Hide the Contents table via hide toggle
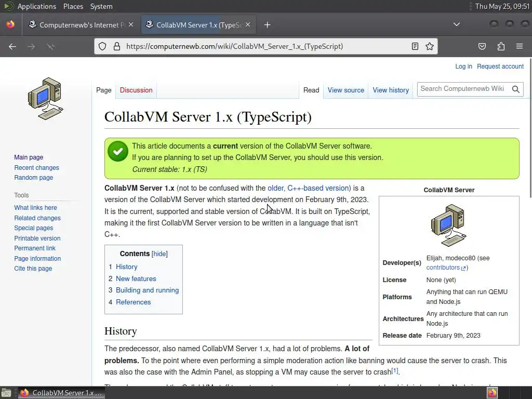This screenshot has height=399, width=532. [x=159, y=254]
